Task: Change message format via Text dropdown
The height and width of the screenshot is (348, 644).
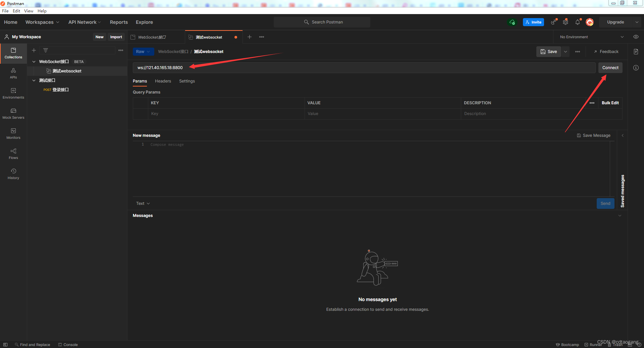Action: tap(143, 204)
